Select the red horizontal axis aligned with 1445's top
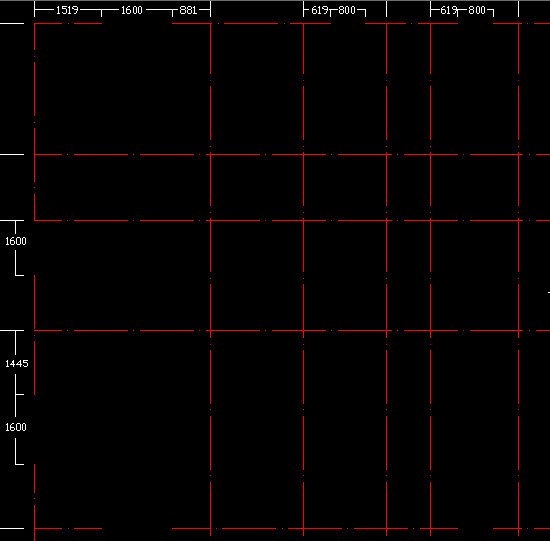Screen dimensions: 550x541 tap(292, 330)
